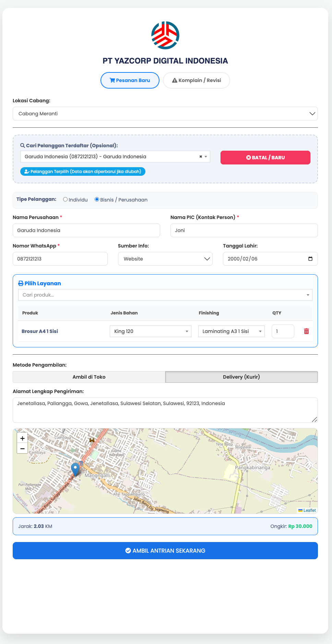Click the blue map location marker
Screen dimensions: 332x644
point(75,469)
